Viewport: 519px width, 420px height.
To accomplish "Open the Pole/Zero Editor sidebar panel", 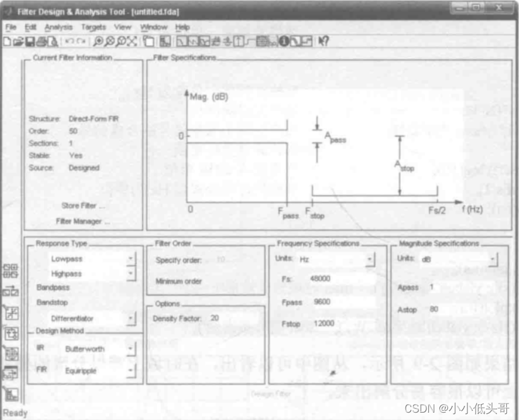I will pyautogui.click(x=11, y=354).
